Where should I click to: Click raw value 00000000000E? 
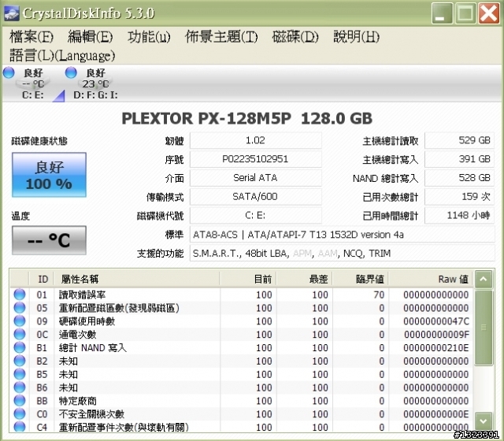(436, 414)
